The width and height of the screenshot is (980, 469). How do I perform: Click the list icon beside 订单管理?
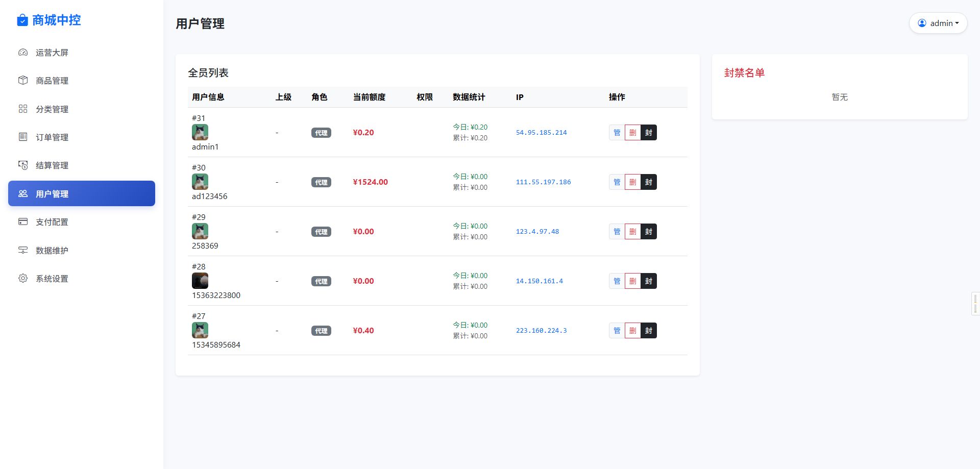23,137
